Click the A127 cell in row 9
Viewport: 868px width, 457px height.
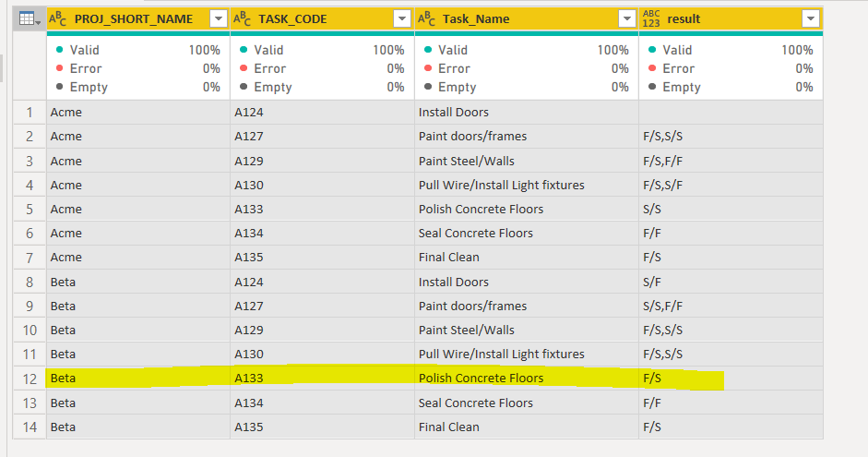(x=322, y=307)
